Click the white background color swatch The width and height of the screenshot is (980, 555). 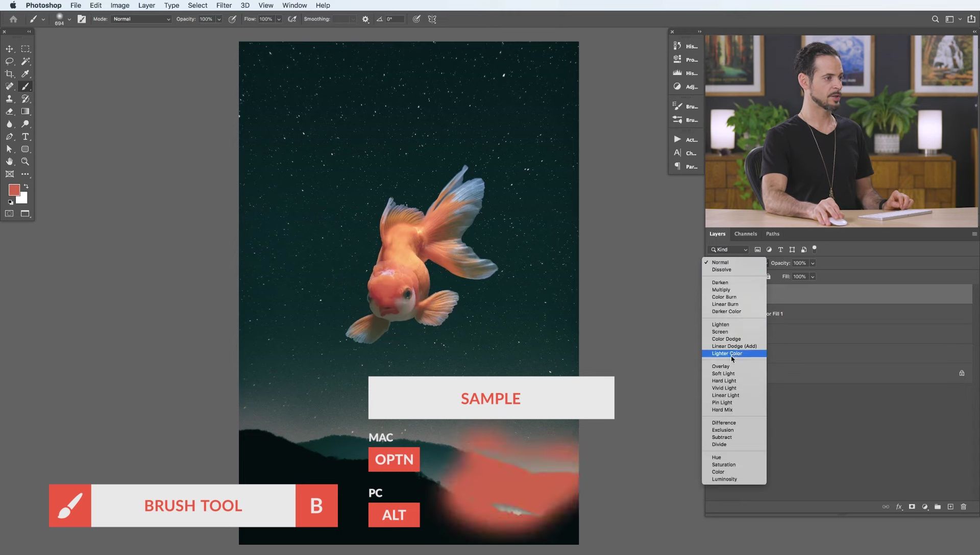23,199
